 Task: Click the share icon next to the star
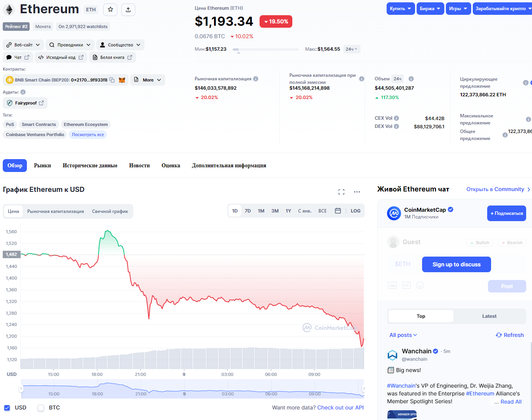[x=128, y=9]
